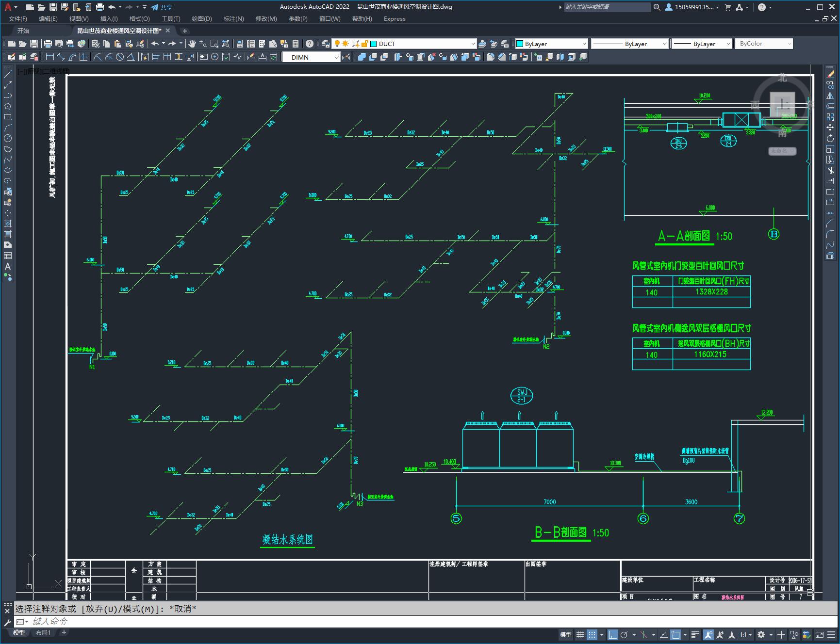Switch to the 开始 tab

click(x=23, y=31)
